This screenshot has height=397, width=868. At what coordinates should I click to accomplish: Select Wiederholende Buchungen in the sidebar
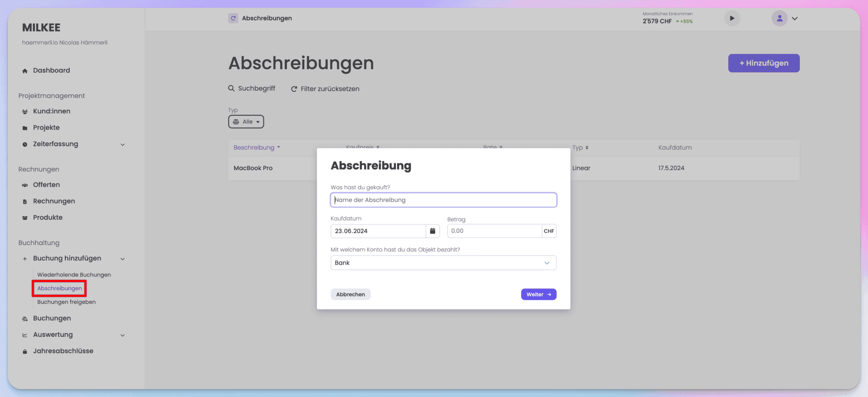74,274
